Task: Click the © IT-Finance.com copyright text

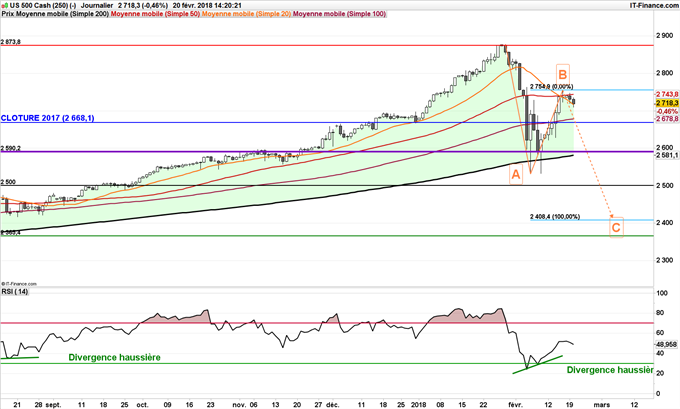Action: pyautogui.click(x=19, y=284)
